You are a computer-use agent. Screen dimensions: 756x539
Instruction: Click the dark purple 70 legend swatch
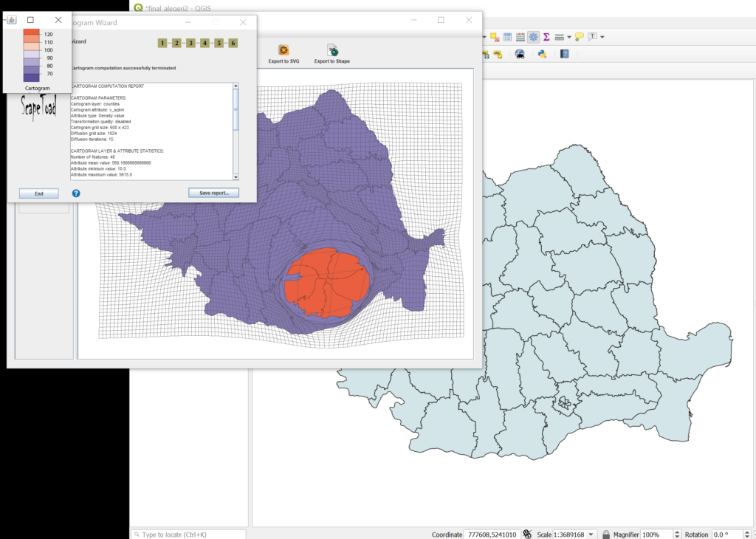coord(31,77)
